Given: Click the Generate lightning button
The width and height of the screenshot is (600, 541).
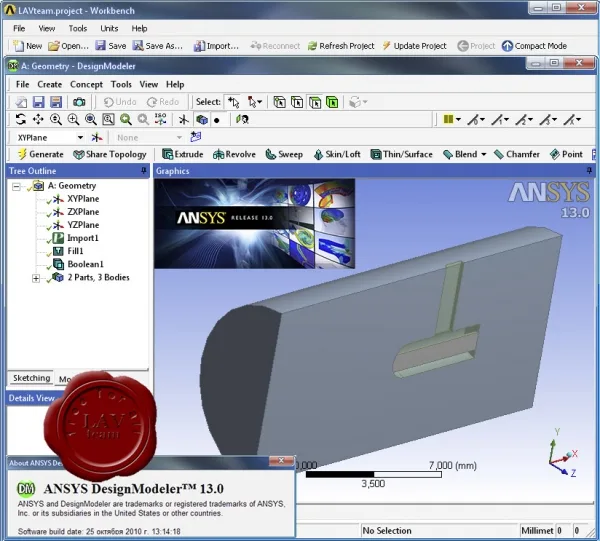Looking at the screenshot, I should (x=41, y=154).
